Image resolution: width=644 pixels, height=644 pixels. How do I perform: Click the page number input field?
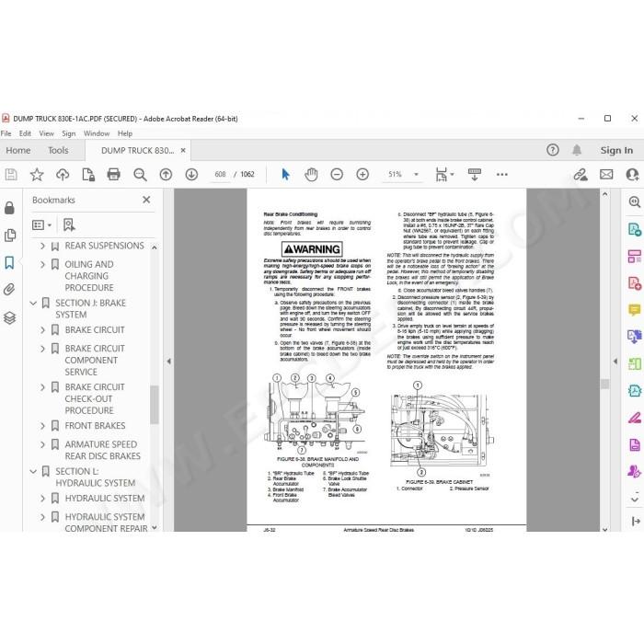(x=220, y=175)
